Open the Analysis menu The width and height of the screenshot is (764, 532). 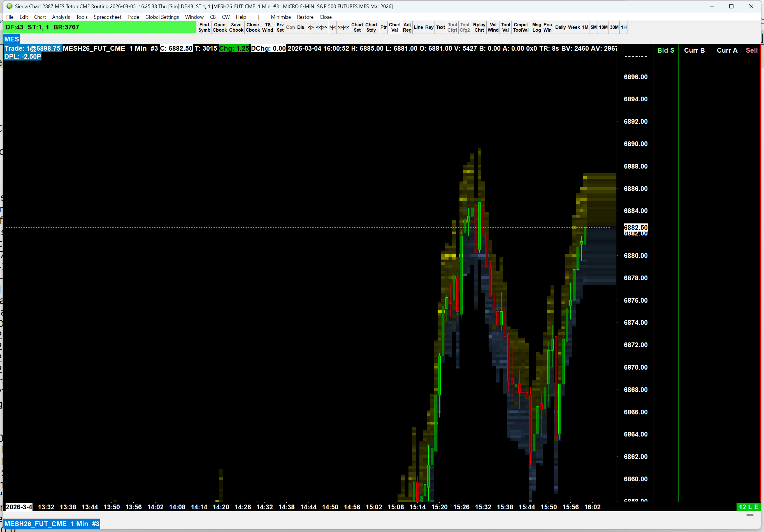61,17
